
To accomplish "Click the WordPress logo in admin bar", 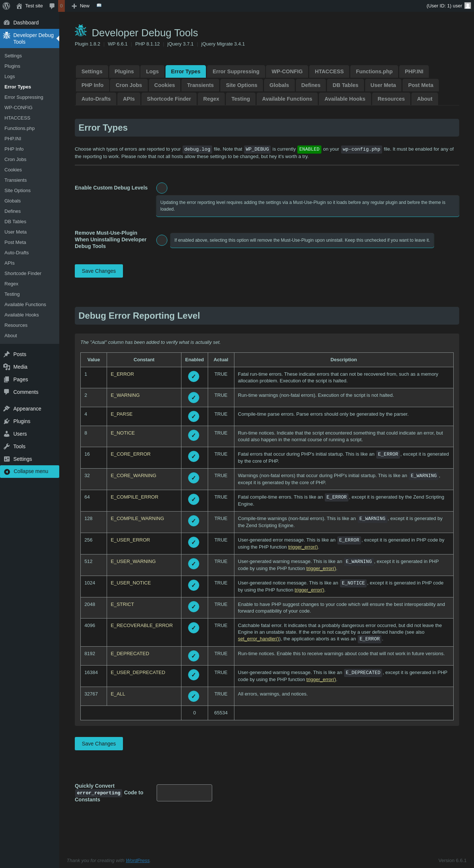I will 6,6.
